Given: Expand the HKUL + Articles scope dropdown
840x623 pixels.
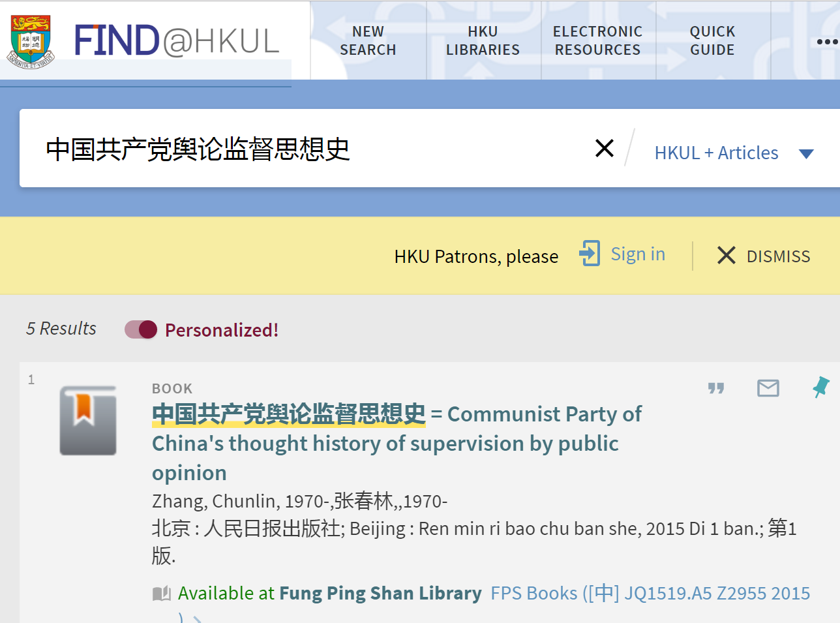Looking at the screenshot, I should 806,153.
